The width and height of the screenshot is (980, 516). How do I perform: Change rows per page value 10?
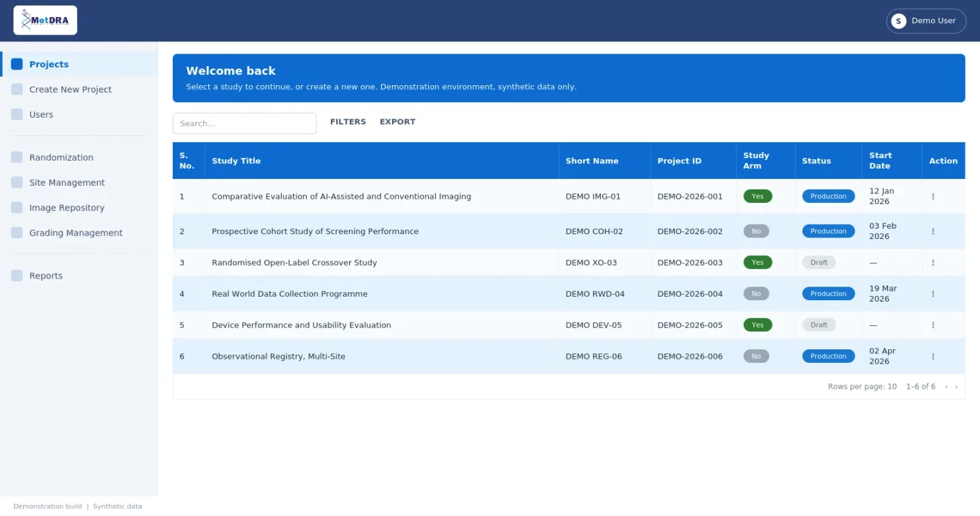click(892, 387)
